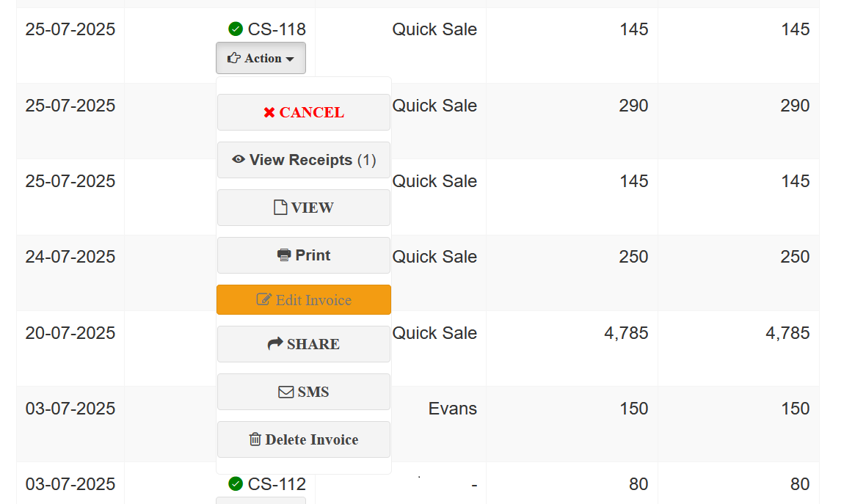Click the pencil icon on Edit Invoice
Image resolution: width=855 pixels, height=504 pixels.
point(263,300)
